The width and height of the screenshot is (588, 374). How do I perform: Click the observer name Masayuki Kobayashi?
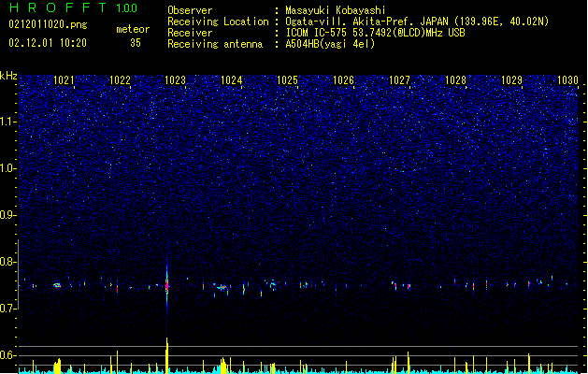coord(336,10)
